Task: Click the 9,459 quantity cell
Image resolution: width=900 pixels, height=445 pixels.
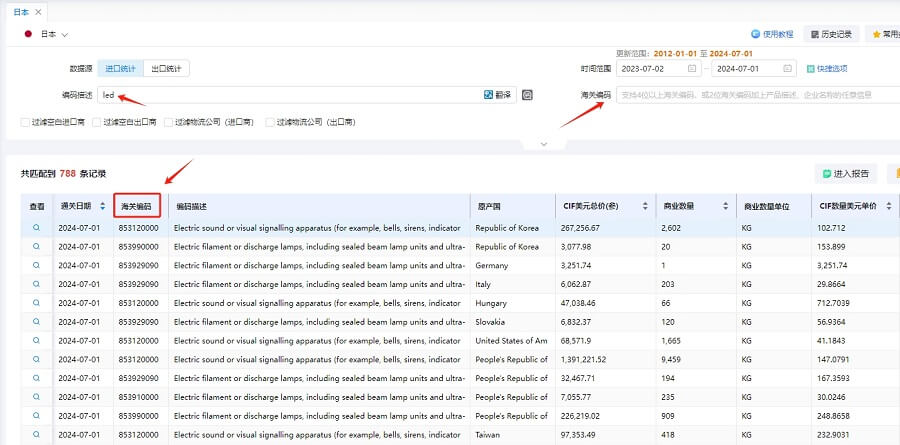Action: (670, 359)
